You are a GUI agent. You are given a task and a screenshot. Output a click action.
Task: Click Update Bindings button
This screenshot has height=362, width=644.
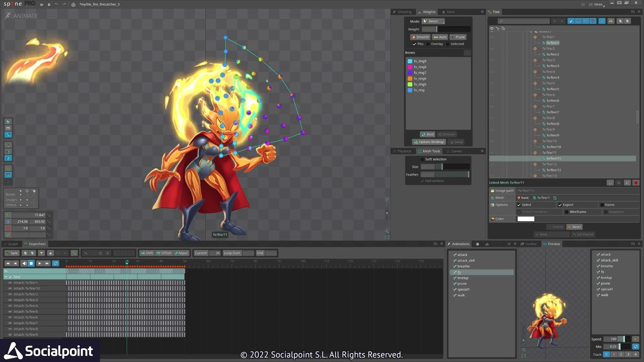pyautogui.click(x=429, y=142)
